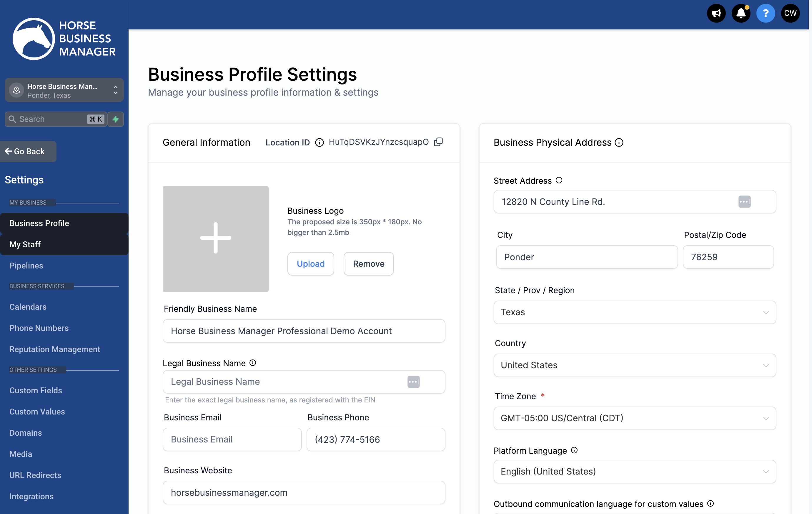812x514 pixels.
Task: Open the announcements megaphone icon
Action: coord(716,14)
